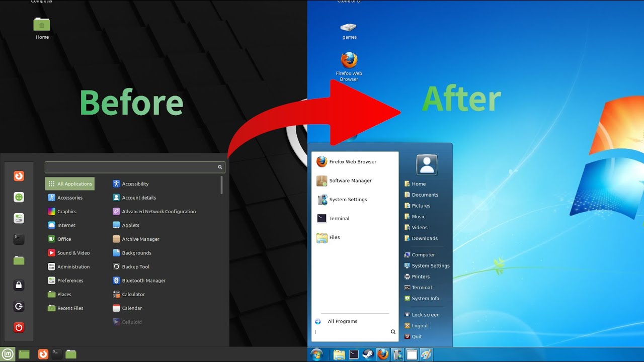Open Printers link in start menu
This screenshot has width=644, height=362.
click(x=417, y=277)
